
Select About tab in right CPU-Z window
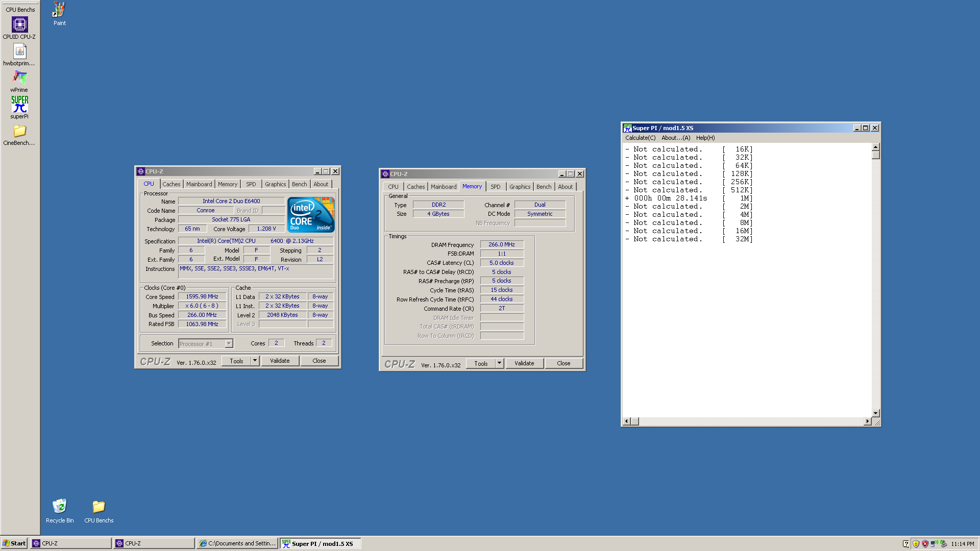566,187
